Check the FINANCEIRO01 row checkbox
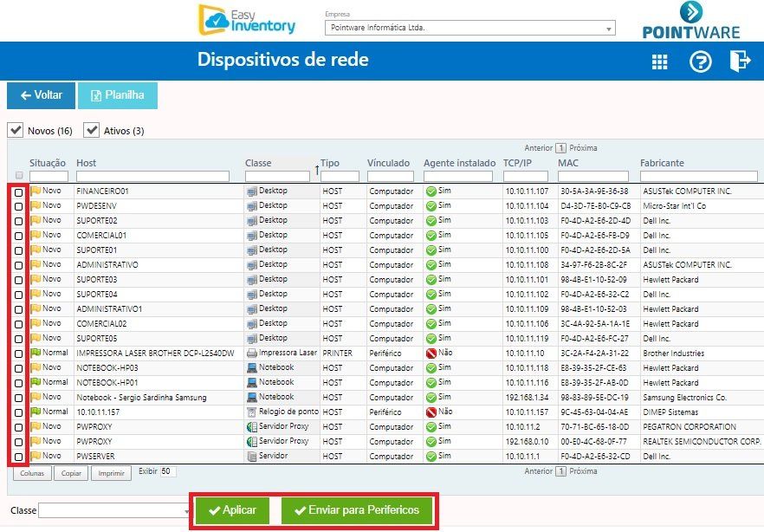Image resolution: width=764 pixels, height=532 pixels. (x=18, y=192)
